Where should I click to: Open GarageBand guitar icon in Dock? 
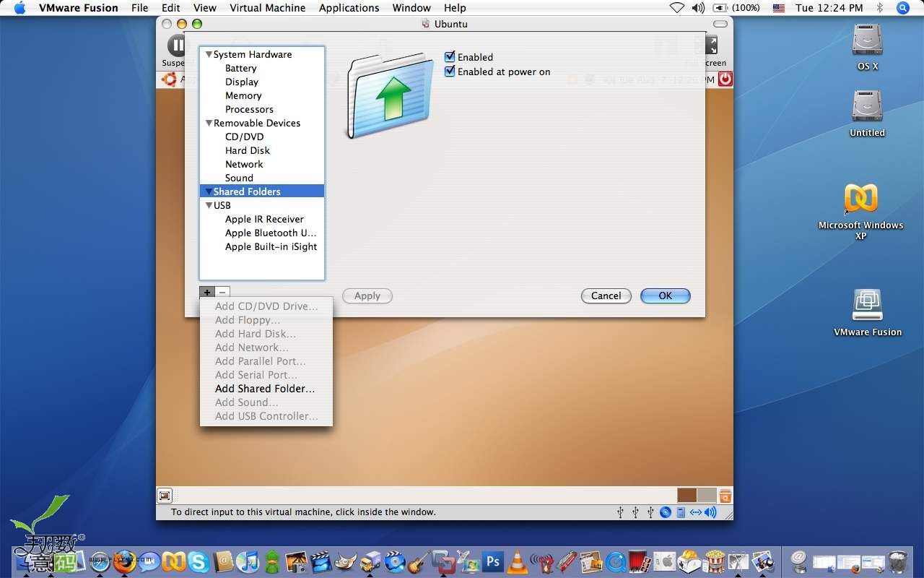[418, 562]
